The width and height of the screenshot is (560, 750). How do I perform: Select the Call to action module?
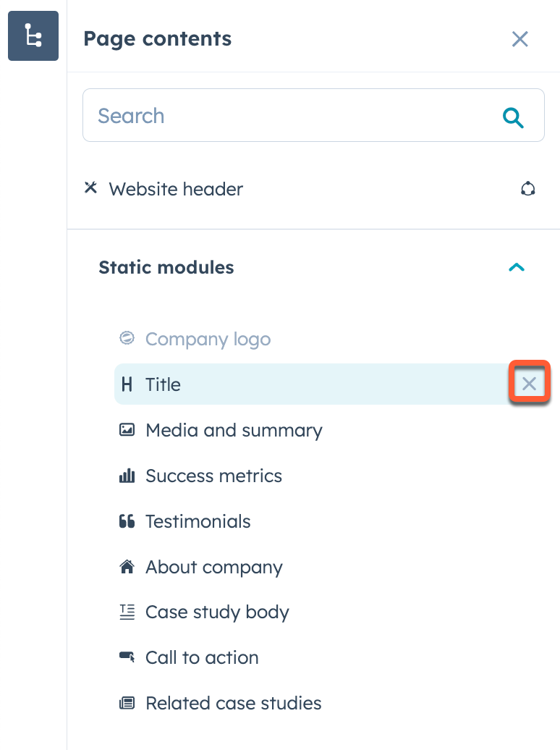tap(202, 657)
